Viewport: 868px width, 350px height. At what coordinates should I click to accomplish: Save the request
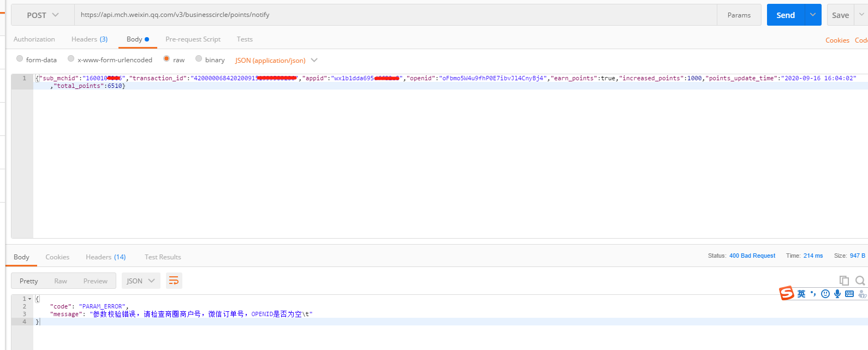840,15
